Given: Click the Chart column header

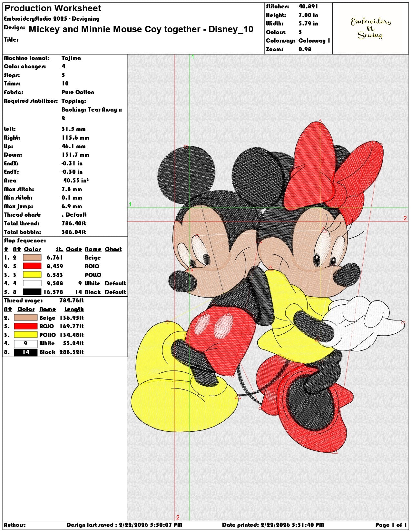Looking at the screenshot, I should 113,249.
